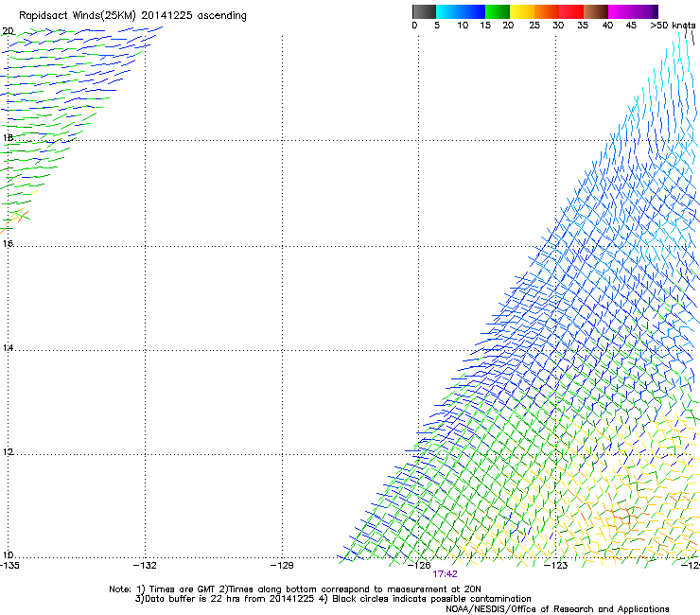This screenshot has height=615, width=700.
Task: Click the legend scale label '30'
Action: click(x=558, y=26)
